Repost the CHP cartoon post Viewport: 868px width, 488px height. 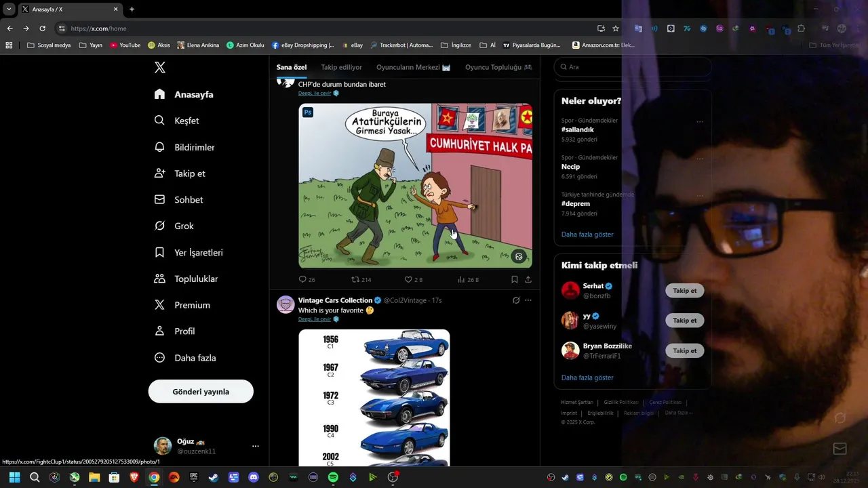point(355,279)
